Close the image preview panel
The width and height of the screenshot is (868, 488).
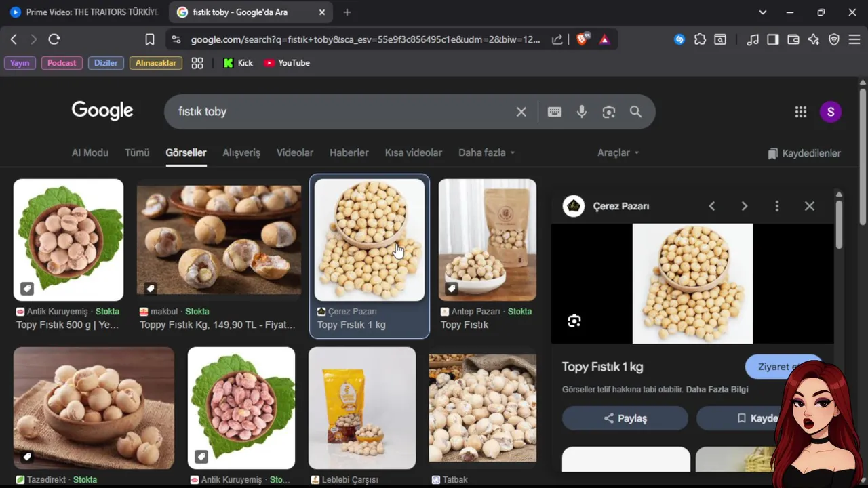(x=810, y=206)
